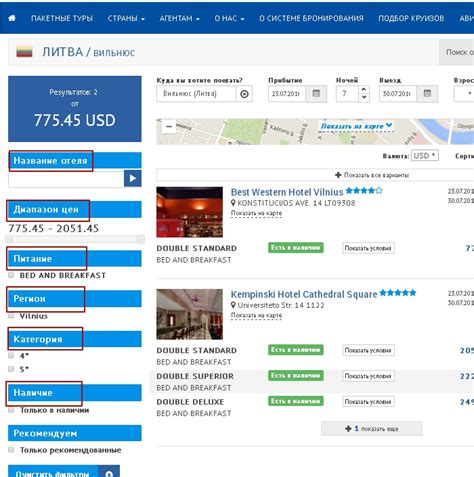The image size is (474, 477).
Task: Open the ПАКЕТНЫЕ ТУРЫ menu item
Action: [62, 18]
